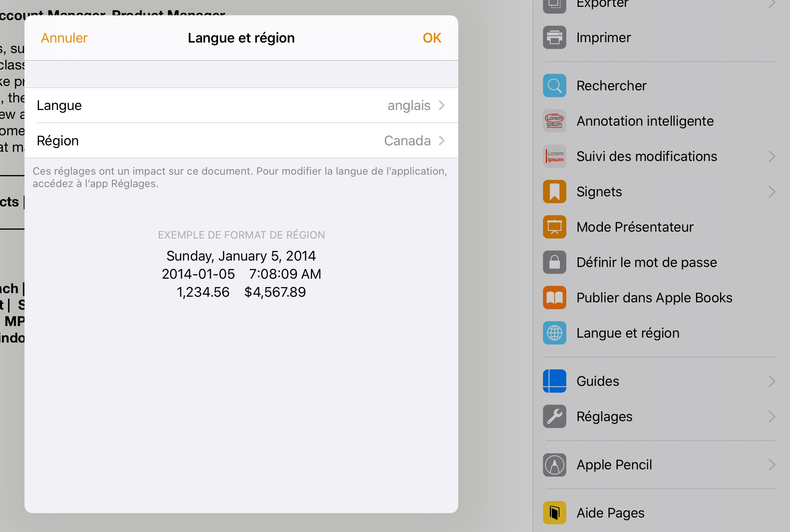The image size is (790, 532).
Task: Expand the Apple Pencil submenu chevron
Action: 772,465
